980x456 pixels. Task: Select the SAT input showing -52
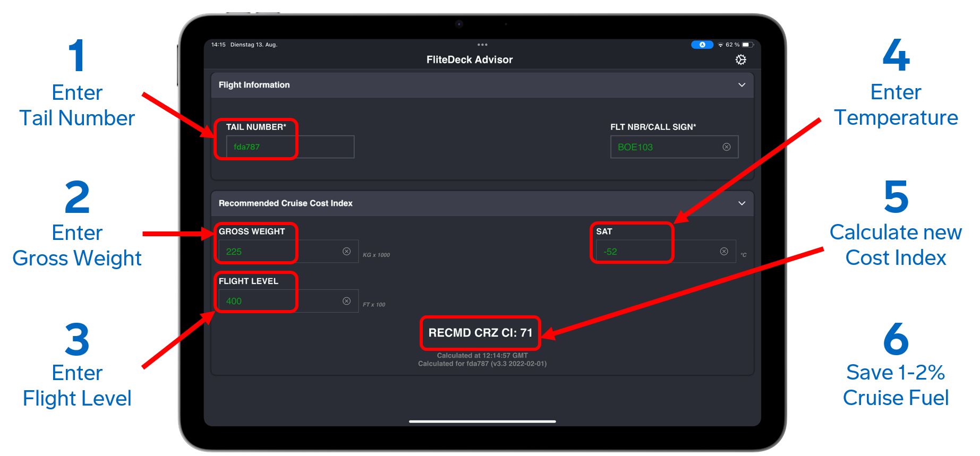[x=666, y=251]
